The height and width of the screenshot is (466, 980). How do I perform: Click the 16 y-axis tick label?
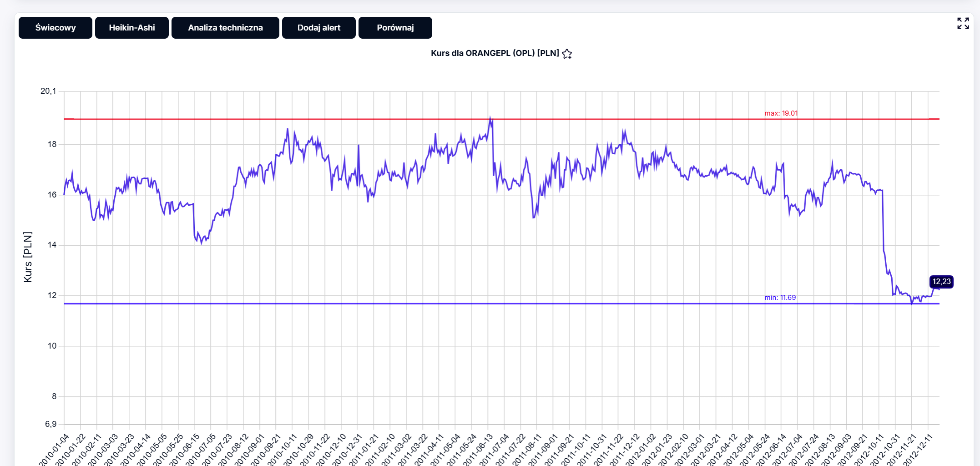coord(52,195)
